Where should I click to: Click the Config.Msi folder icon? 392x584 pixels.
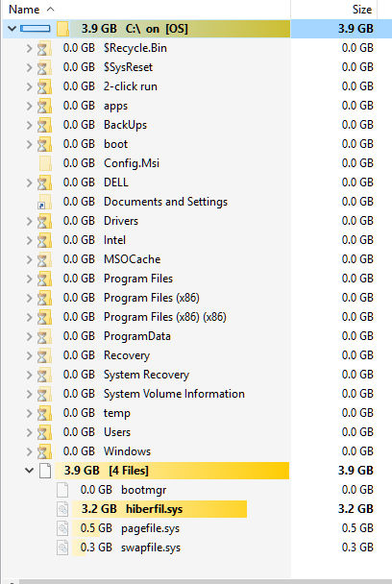(45, 163)
